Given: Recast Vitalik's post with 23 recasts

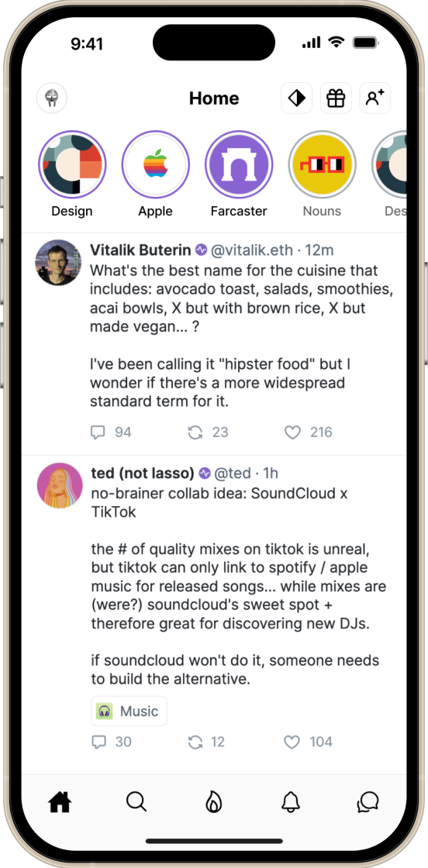Looking at the screenshot, I should pos(208,432).
